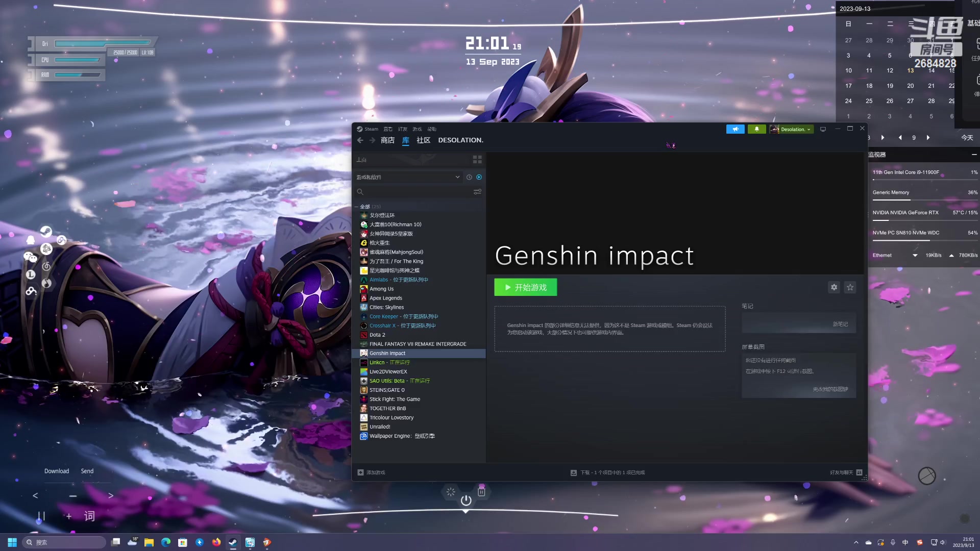The height and width of the screenshot is (551, 980).
Task: Collapse the 监视器 monitor panel
Action: click(974, 155)
